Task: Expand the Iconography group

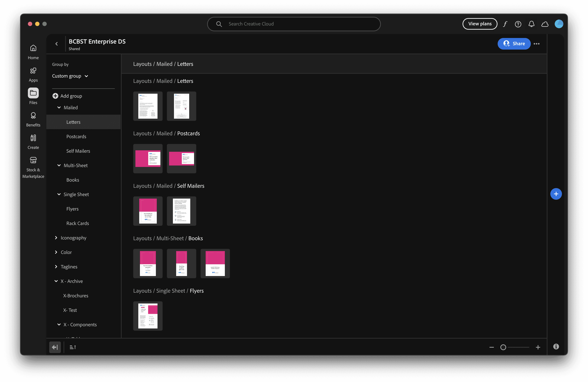Action: coord(56,238)
